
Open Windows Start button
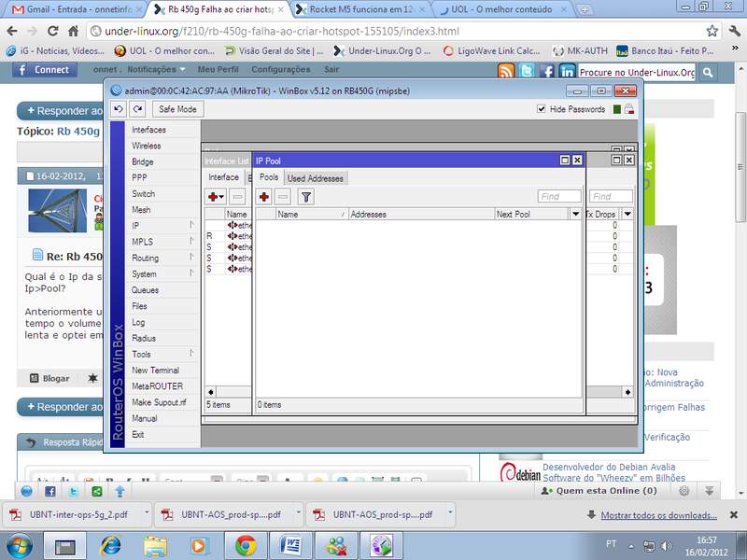[20, 546]
